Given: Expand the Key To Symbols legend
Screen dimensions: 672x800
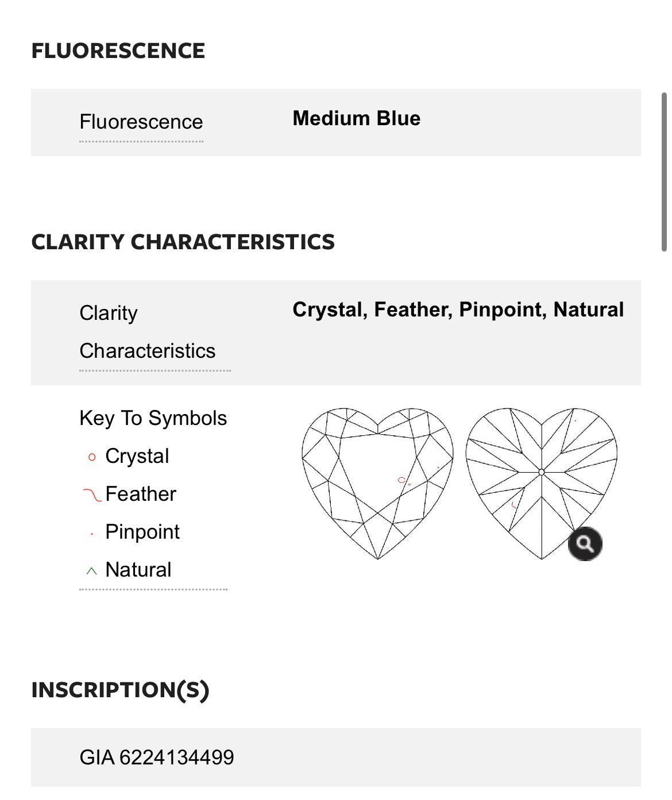Looking at the screenshot, I should pyautogui.click(x=153, y=419).
